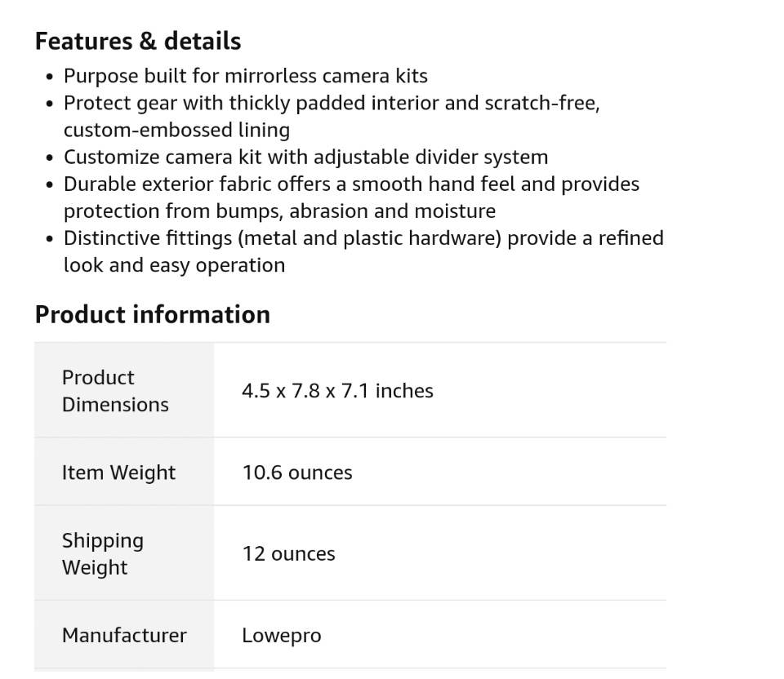Click the '12 ounces' shipping value
The image size is (784, 679).
point(288,553)
